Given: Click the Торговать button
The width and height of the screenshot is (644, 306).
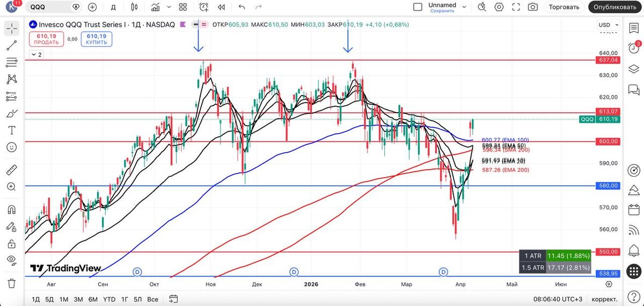Looking at the screenshot, I should [564, 7].
